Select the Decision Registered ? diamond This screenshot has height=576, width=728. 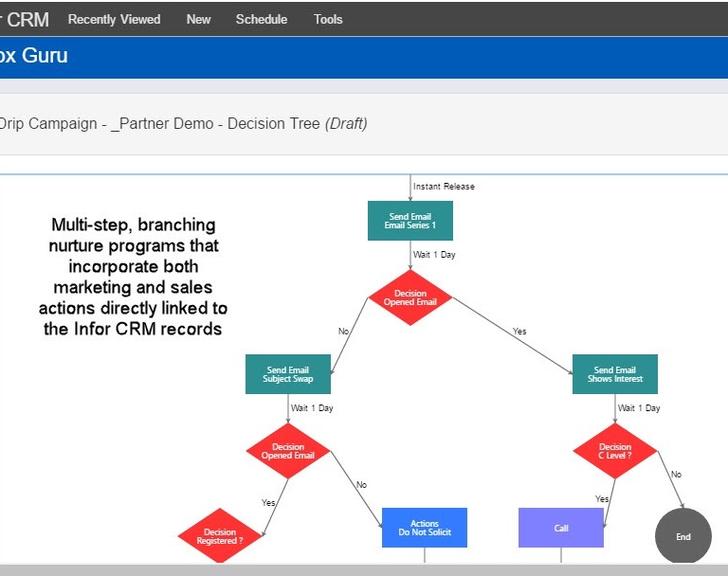pos(220,535)
